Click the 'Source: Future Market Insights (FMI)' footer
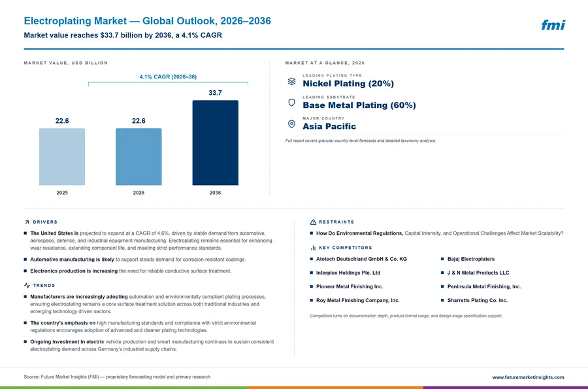This screenshot has width=588, height=389. (x=117, y=377)
